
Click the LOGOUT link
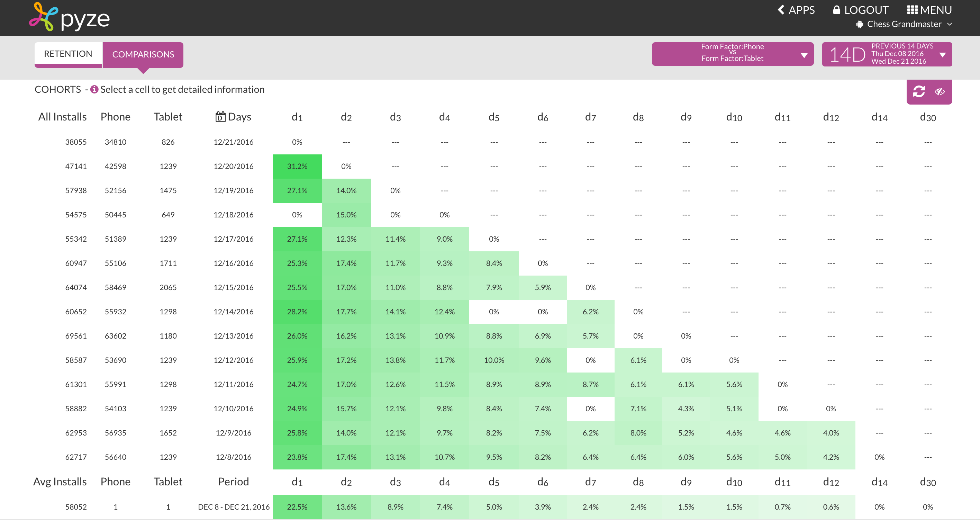click(866, 10)
